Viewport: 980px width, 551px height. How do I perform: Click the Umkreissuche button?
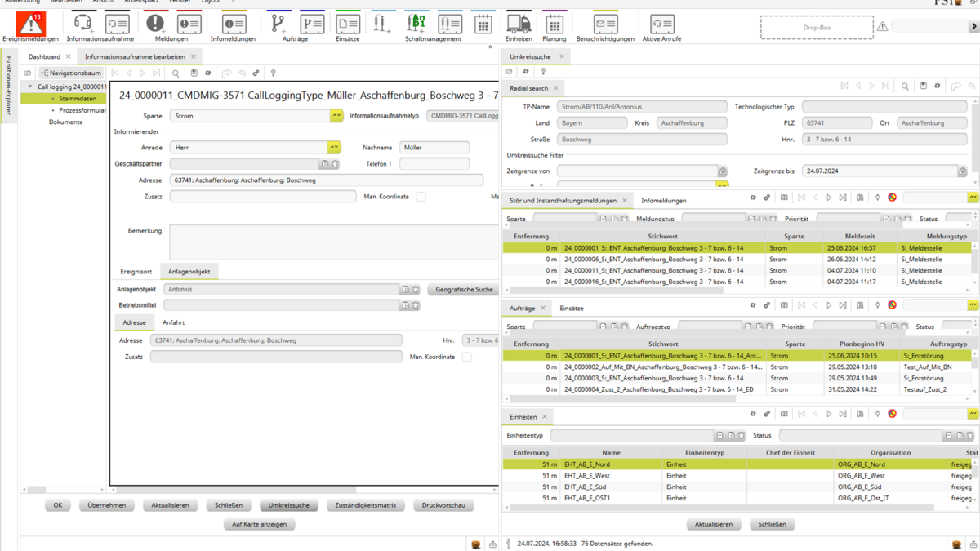(x=289, y=505)
